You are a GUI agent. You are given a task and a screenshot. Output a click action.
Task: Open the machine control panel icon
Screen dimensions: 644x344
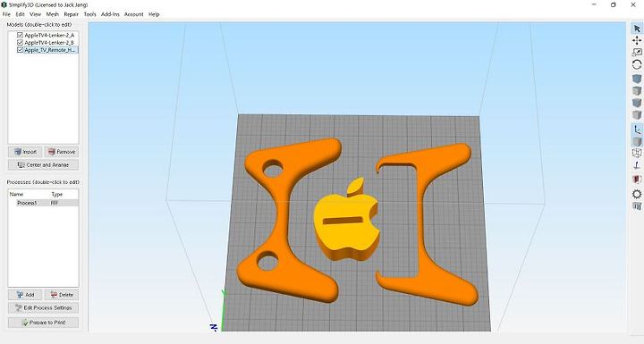(x=637, y=206)
